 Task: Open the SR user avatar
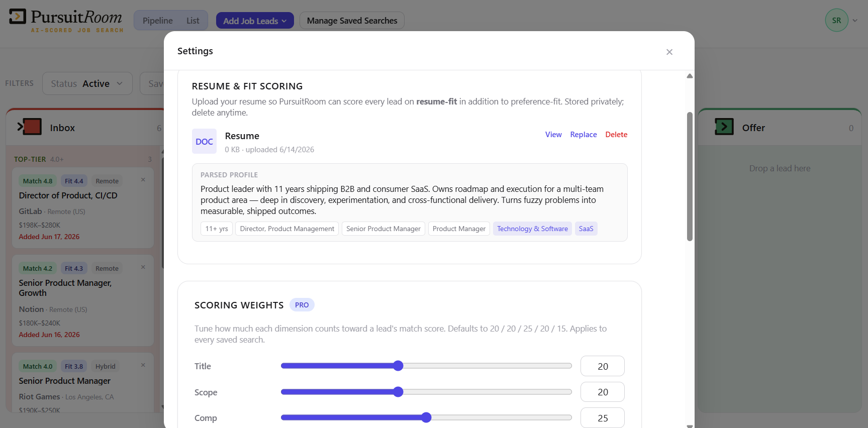[836, 21]
